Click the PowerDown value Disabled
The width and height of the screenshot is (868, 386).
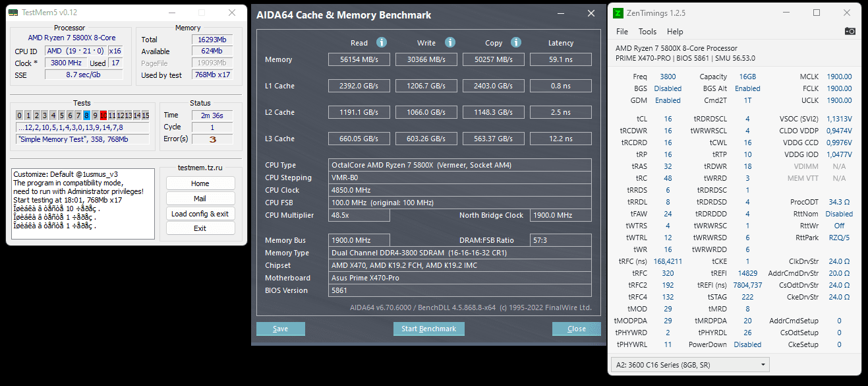[747, 344]
